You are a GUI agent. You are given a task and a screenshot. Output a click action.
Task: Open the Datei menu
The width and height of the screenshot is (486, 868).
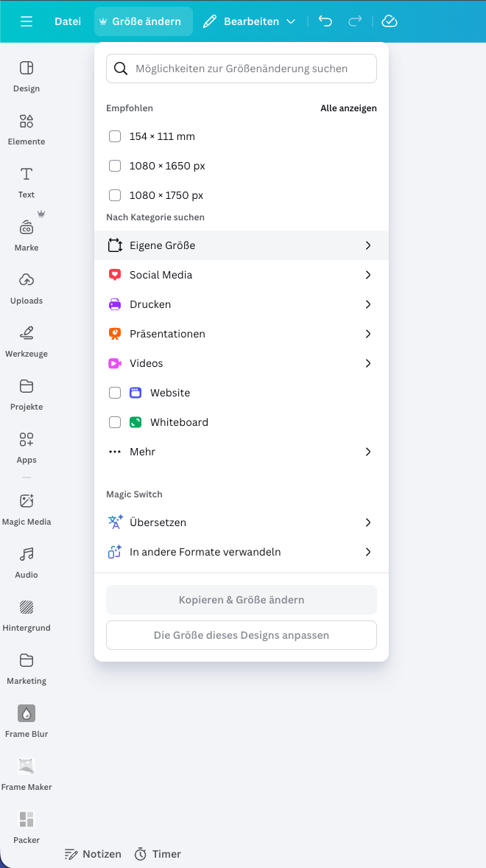coord(67,21)
